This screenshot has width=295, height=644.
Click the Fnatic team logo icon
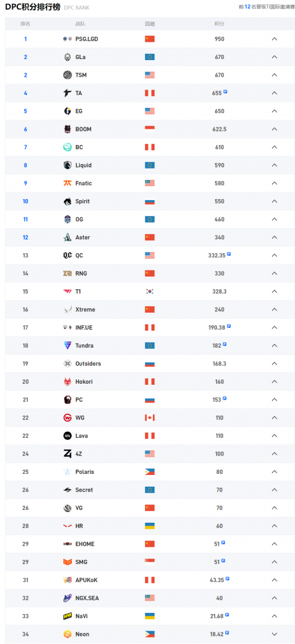(68, 183)
